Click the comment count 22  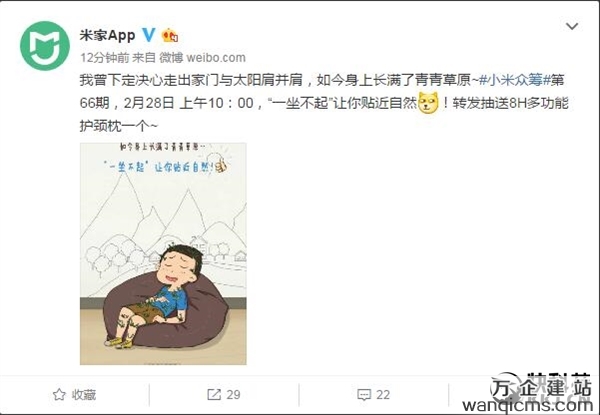383,394
